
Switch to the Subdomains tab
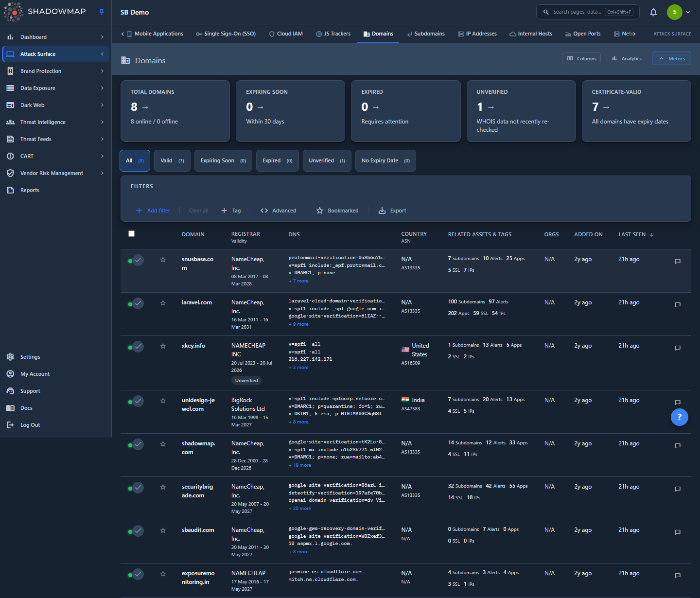click(426, 34)
